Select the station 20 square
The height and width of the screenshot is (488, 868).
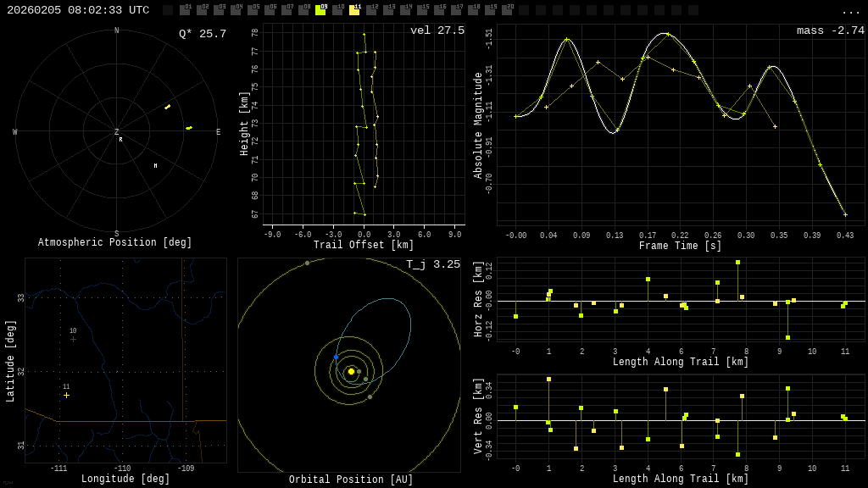[507, 10]
